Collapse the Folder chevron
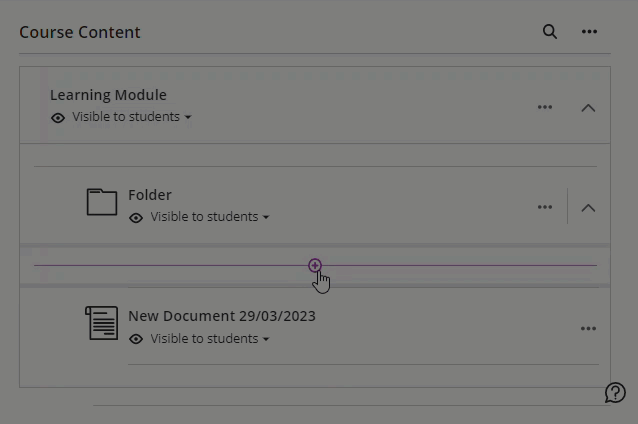The image size is (638, 424). [x=588, y=207]
